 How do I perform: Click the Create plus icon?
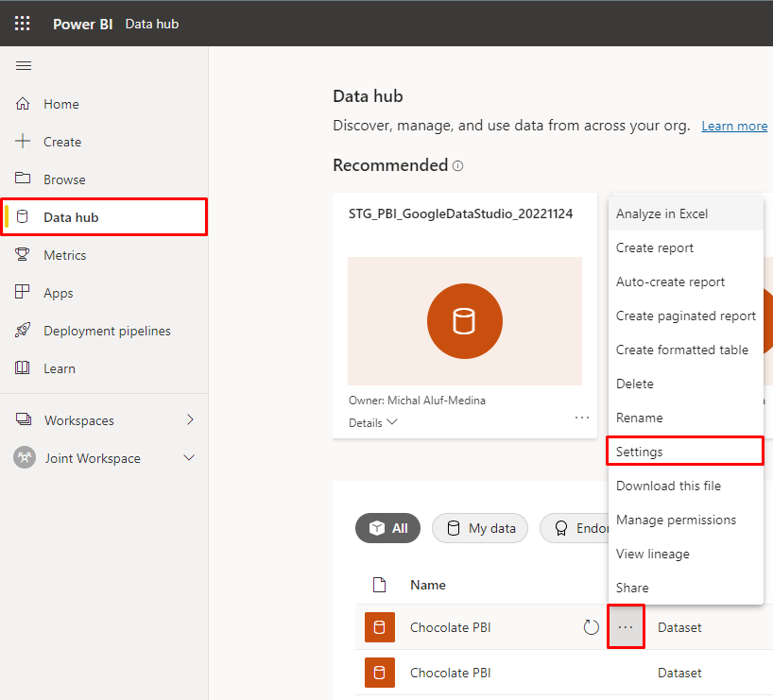point(23,141)
